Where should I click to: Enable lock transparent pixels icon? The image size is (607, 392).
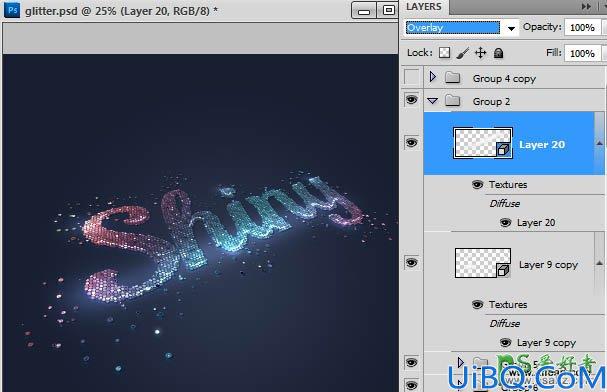pyautogui.click(x=444, y=53)
